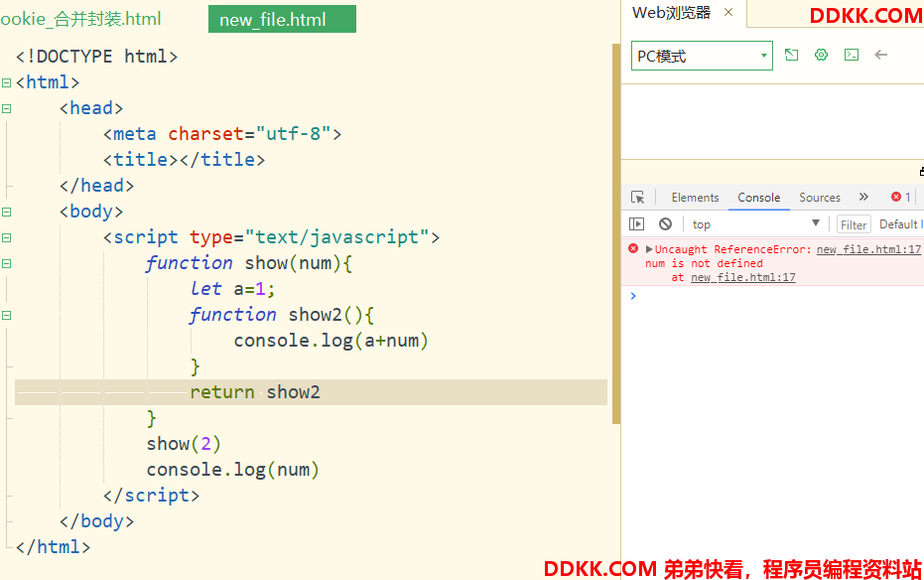Activate the inspect element picker icon
Viewport: 924px width, 580px height.
[637, 198]
